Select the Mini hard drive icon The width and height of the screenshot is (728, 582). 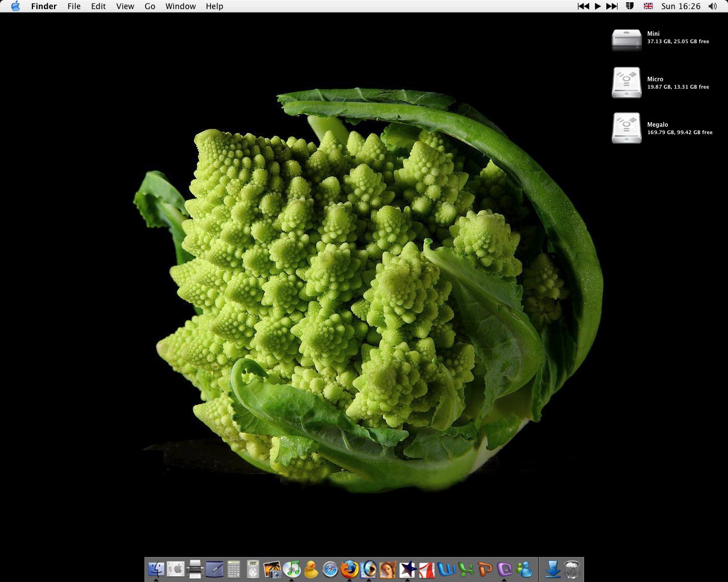627,39
